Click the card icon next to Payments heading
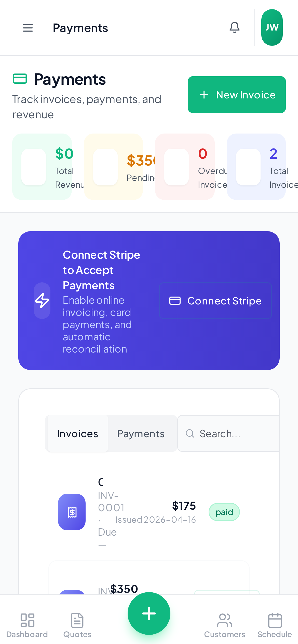Viewport: 298px width, 644px height. (20, 79)
